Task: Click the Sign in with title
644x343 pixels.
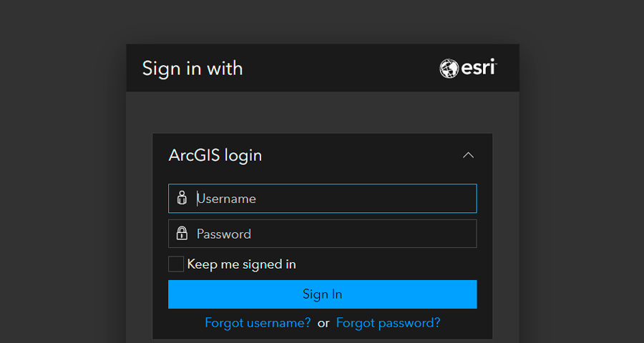Action: [x=192, y=68]
